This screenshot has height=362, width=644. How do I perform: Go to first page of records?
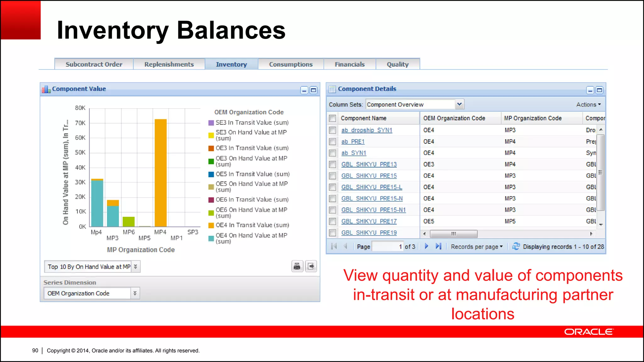334,246
